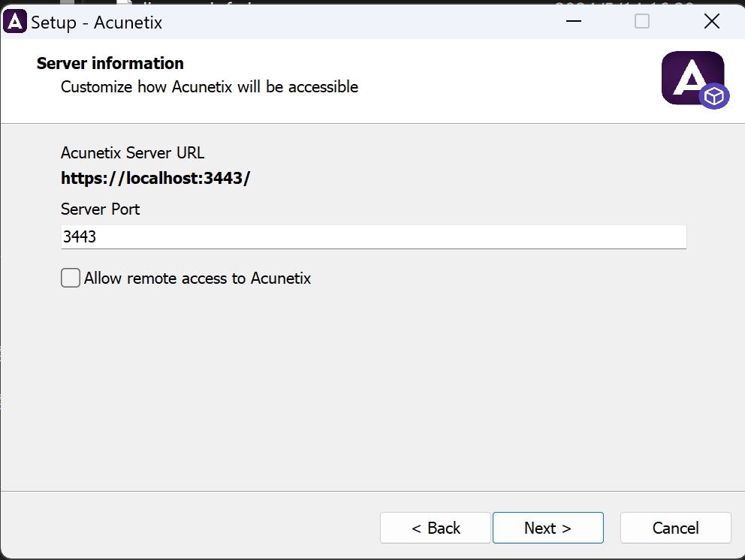Screen dimensions: 745x560
Task: Click the "Server Port" label
Action: pyautogui.click(x=100, y=209)
